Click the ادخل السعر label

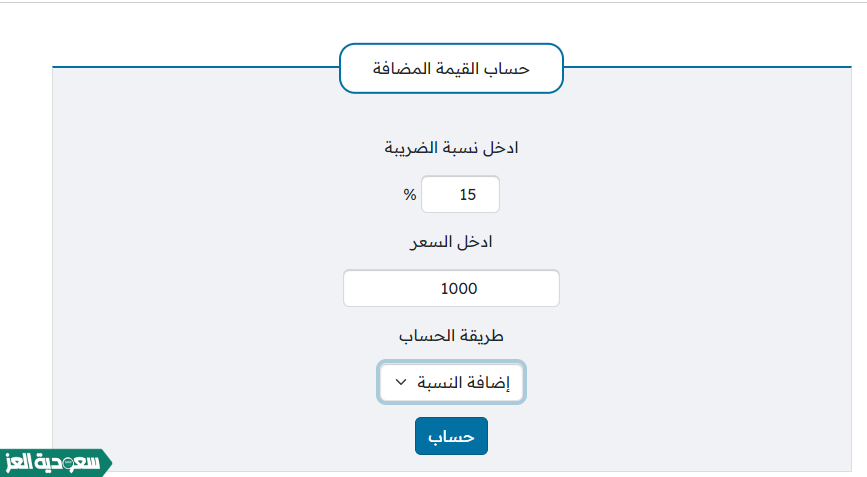click(452, 242)
